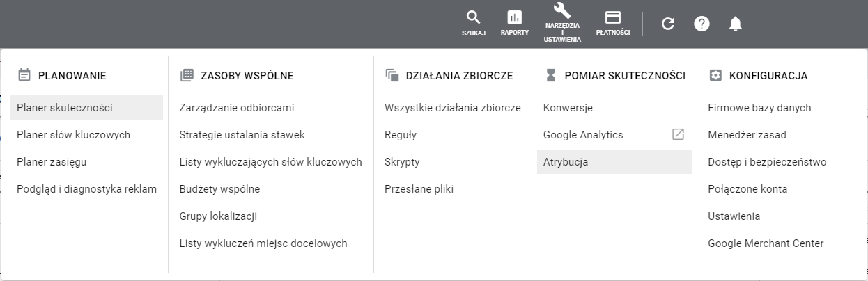Click the Narzędzia i ustawienia wrench icon
Viewport: 868px width, 281px height.
(x=562, y=11)
